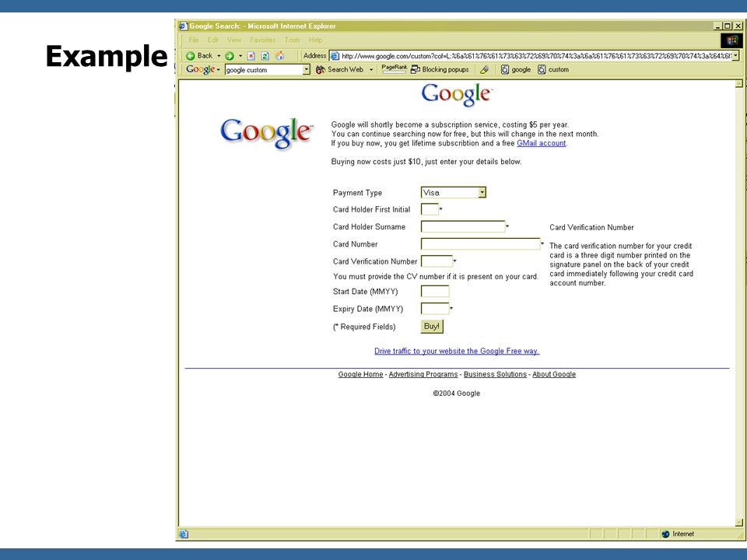Open the Tools menu

pos(293,40)
